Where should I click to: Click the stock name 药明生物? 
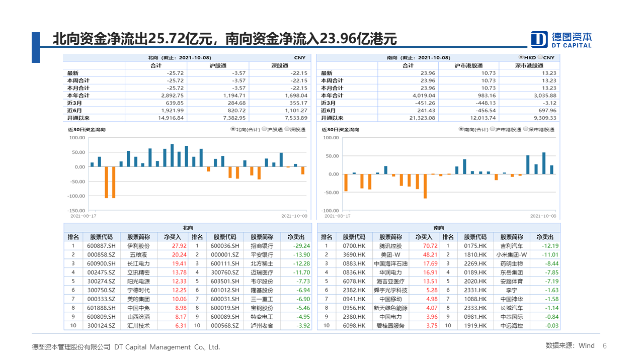[x=512, y=263]
